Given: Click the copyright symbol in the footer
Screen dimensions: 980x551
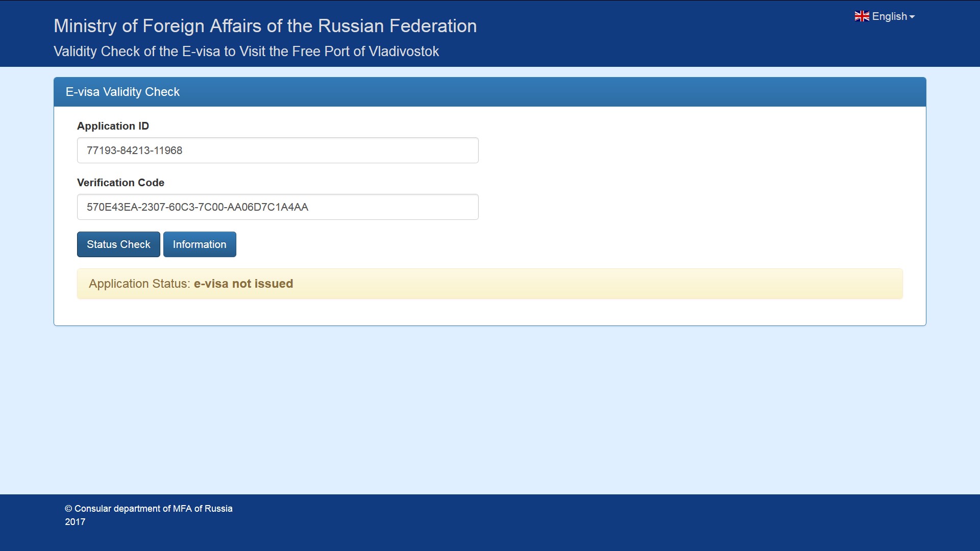Looking at the screenshot, I should [68, 509].
